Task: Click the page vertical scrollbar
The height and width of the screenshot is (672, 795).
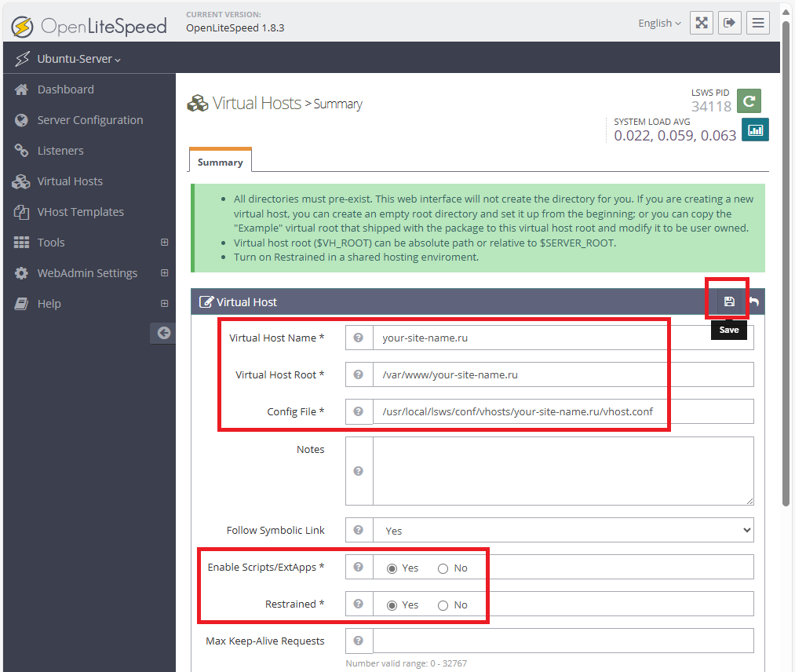Action: (x=786, y=264)
